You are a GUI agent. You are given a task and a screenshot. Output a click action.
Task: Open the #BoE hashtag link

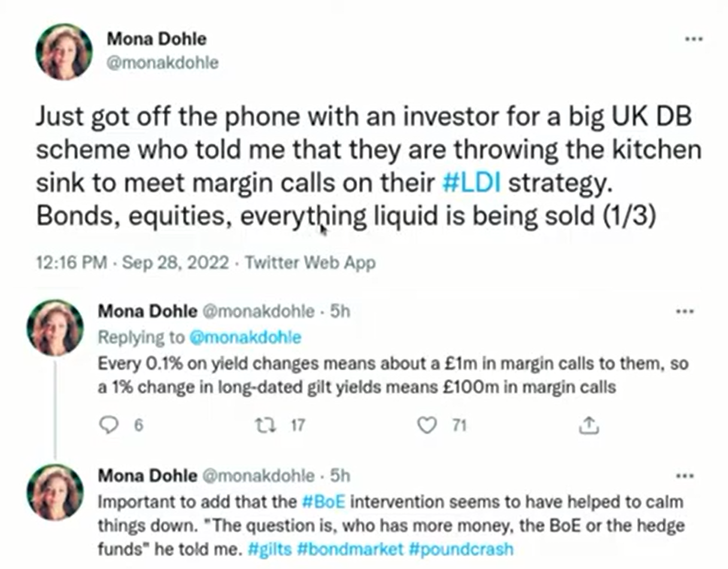pyautogui.click(x=323, y=502)
